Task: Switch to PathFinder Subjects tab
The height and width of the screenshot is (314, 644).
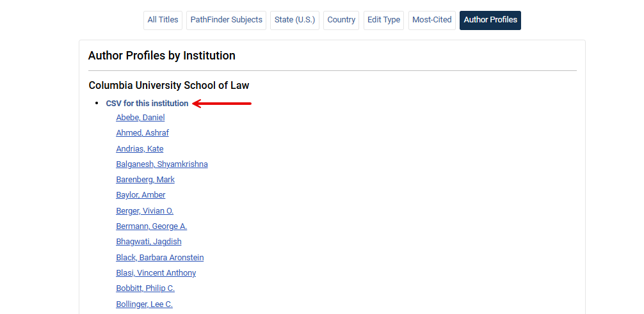Action: coord(226,20)
